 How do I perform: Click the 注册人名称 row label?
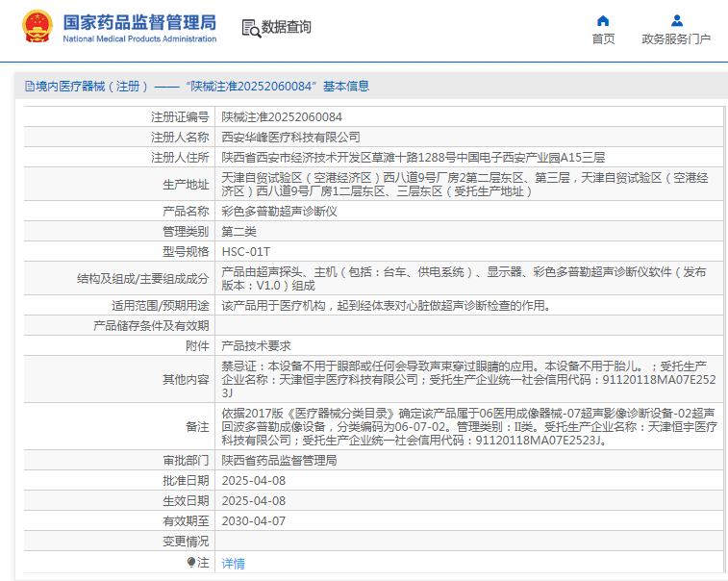coord(180,137)
